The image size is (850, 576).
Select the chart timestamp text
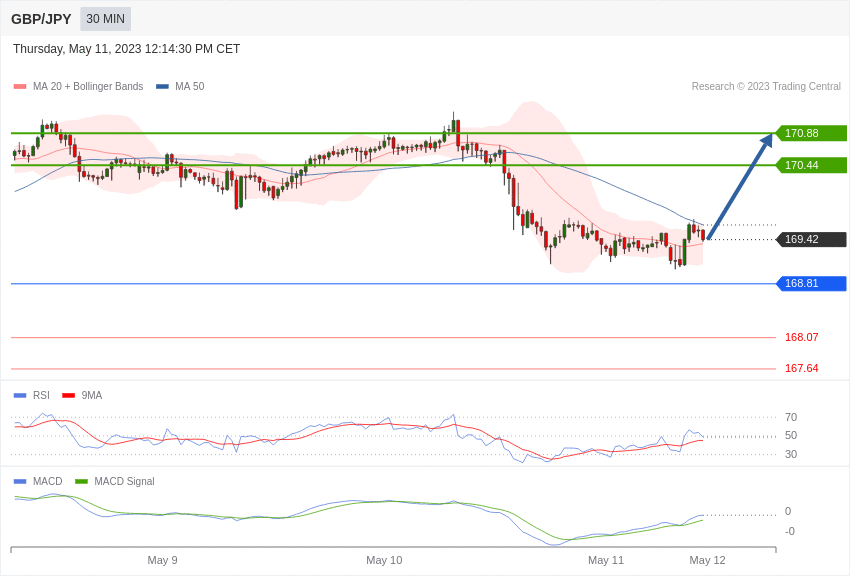(x=126, y=49)
